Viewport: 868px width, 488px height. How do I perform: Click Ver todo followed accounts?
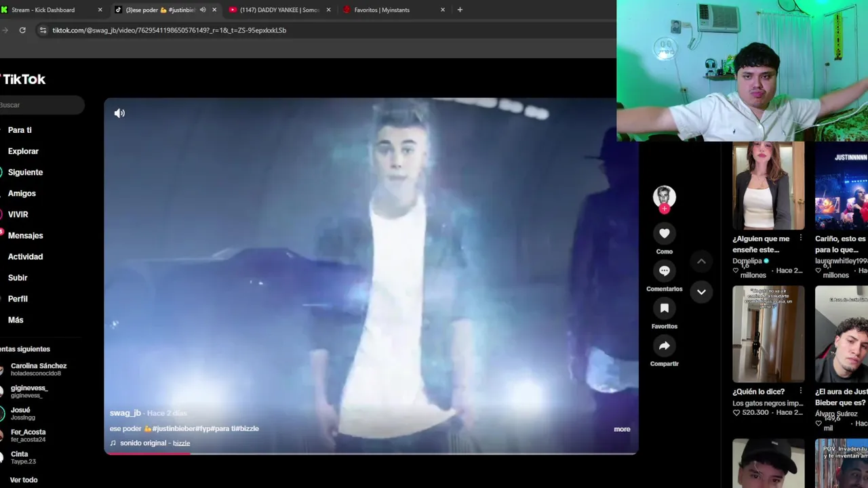point(24,480)
